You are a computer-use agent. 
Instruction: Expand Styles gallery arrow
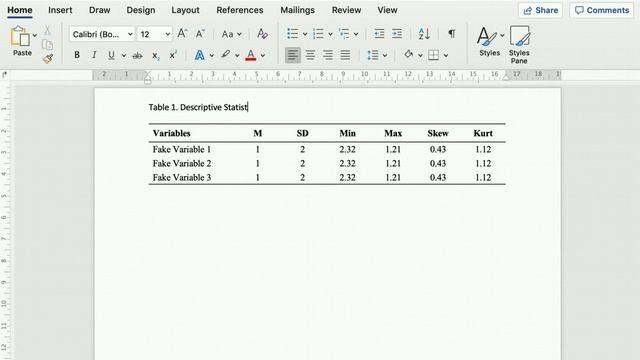[x=502, y=35]
